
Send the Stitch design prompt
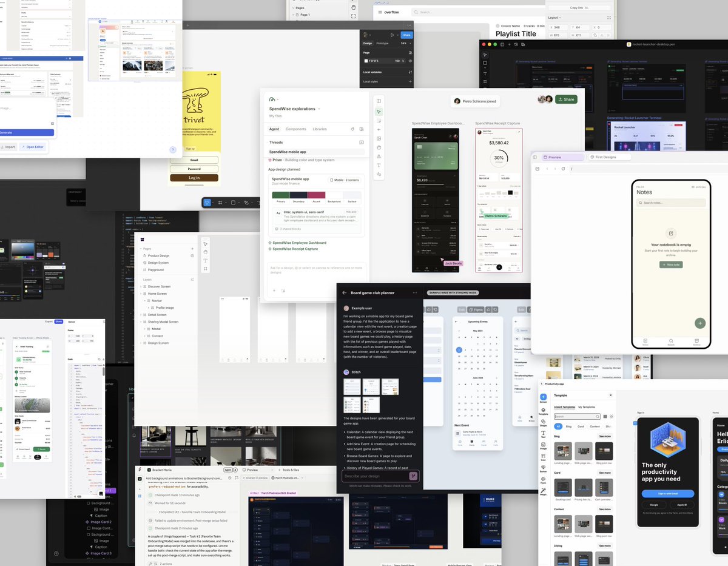[x=413, y=476]
